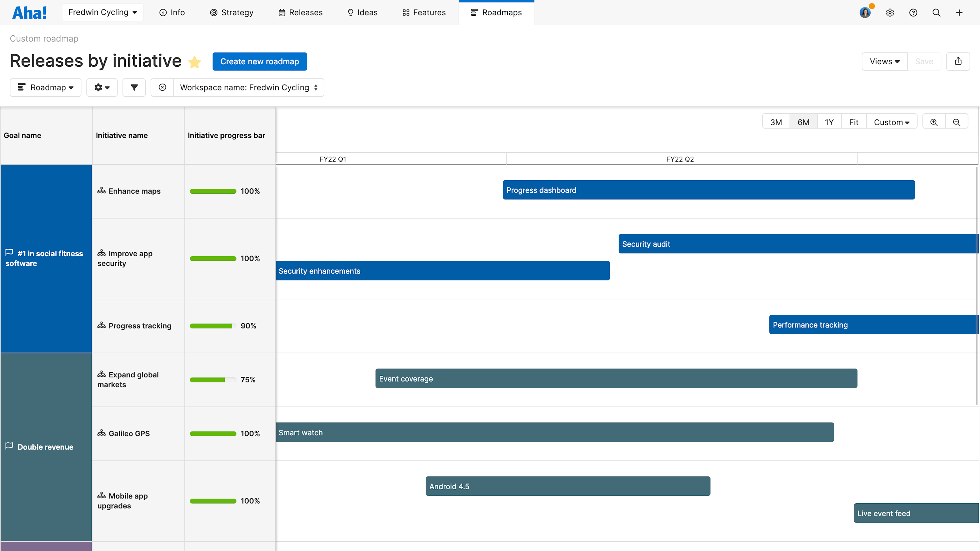
Task: Click the initiative icon beside Enhance maps
Action: (102, 191)
